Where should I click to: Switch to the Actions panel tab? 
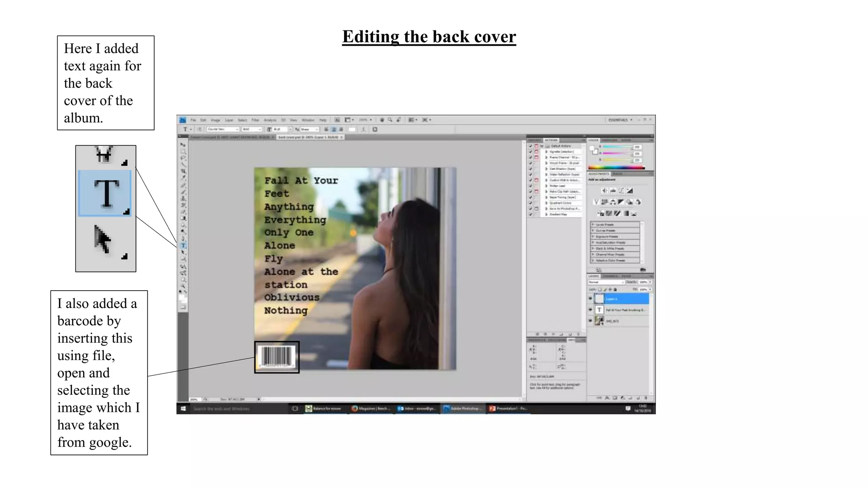551,140
